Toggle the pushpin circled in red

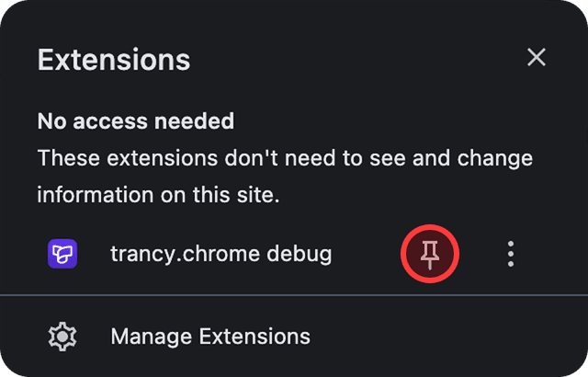430,254
